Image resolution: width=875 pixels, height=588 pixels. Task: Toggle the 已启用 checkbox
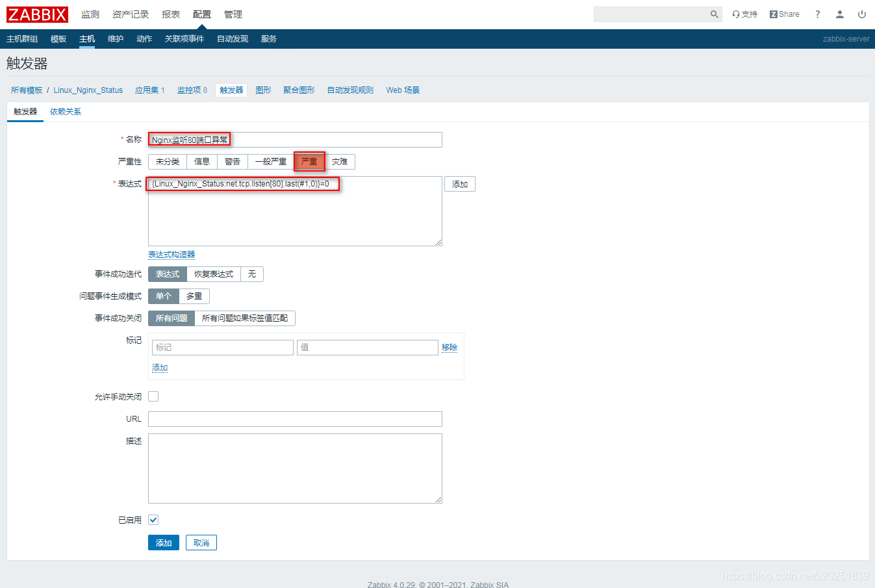(x=153, y=520)
